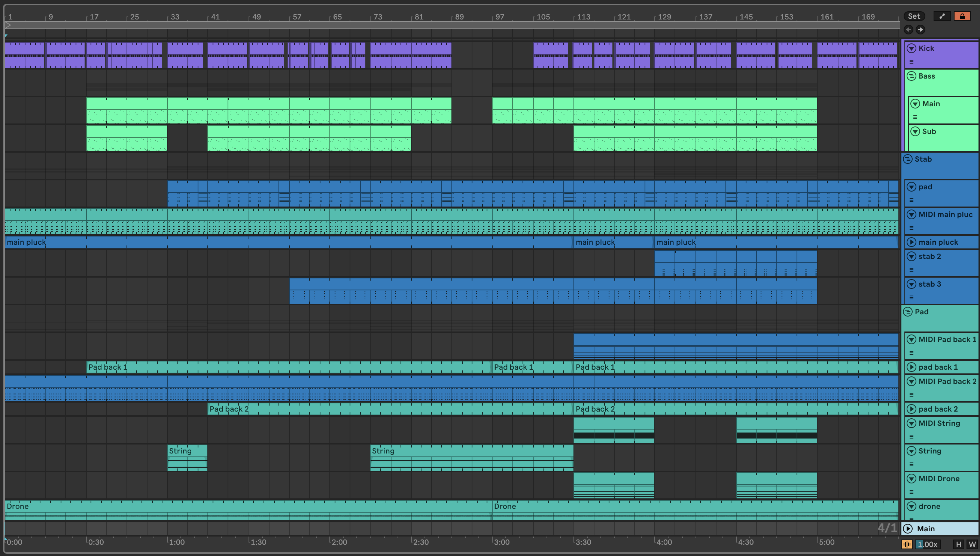Click the Set locator button
This screenshot has height=556, width=980.
(914, 16)
